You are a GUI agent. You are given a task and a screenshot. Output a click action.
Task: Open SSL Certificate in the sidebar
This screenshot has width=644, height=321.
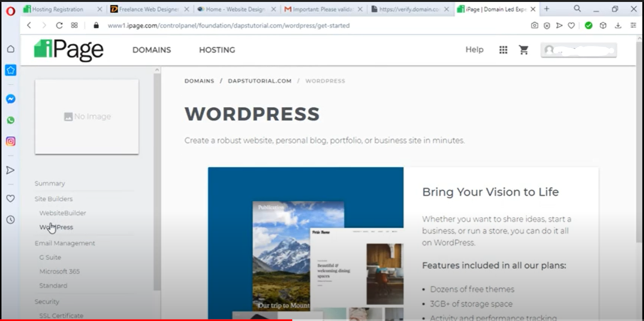click(61, 316)
